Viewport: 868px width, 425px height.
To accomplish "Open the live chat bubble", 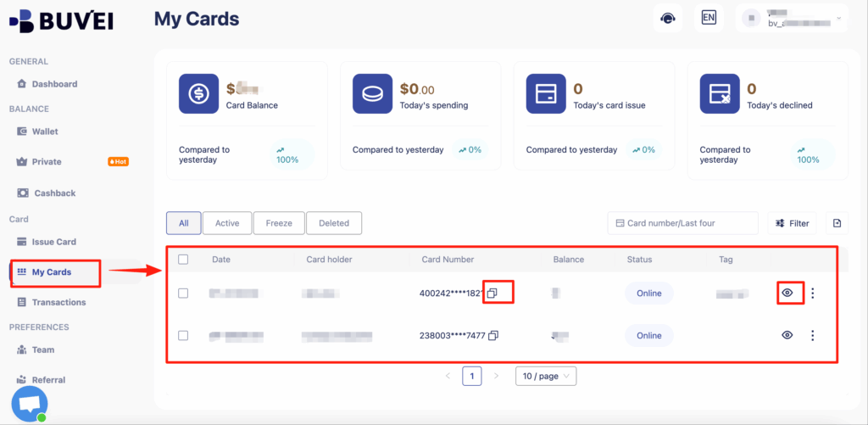I will coord(29,404).
